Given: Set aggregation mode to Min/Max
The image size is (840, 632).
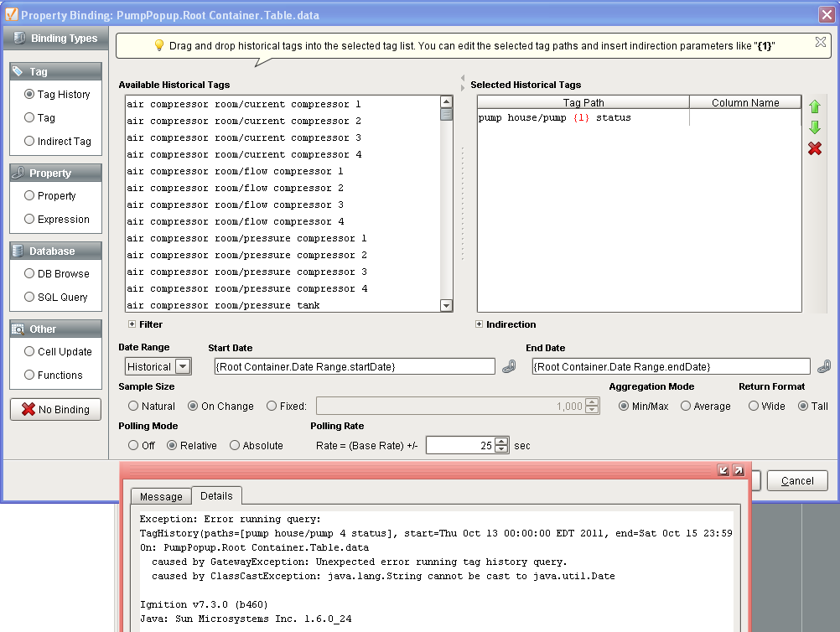Looking at the screenshot, I should [643, 406].
